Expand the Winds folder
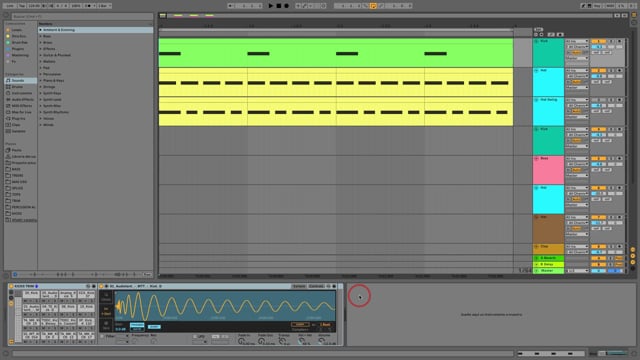This screenshot has width=640, height=360. [x=40, y=124]
